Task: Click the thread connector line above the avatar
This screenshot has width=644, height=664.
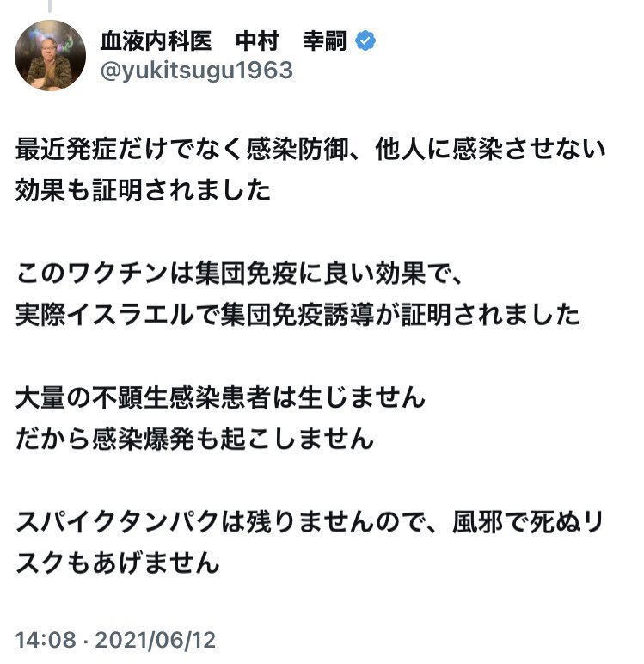Action: (50, 5)
